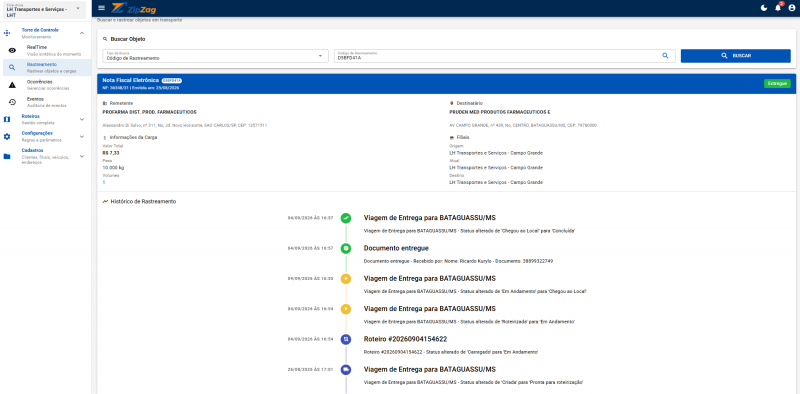Click the Rastreamento magnifier icon in sidebar
Viewport: 800px width, 394px height.
pyautogui.click(x=12, y=67)
